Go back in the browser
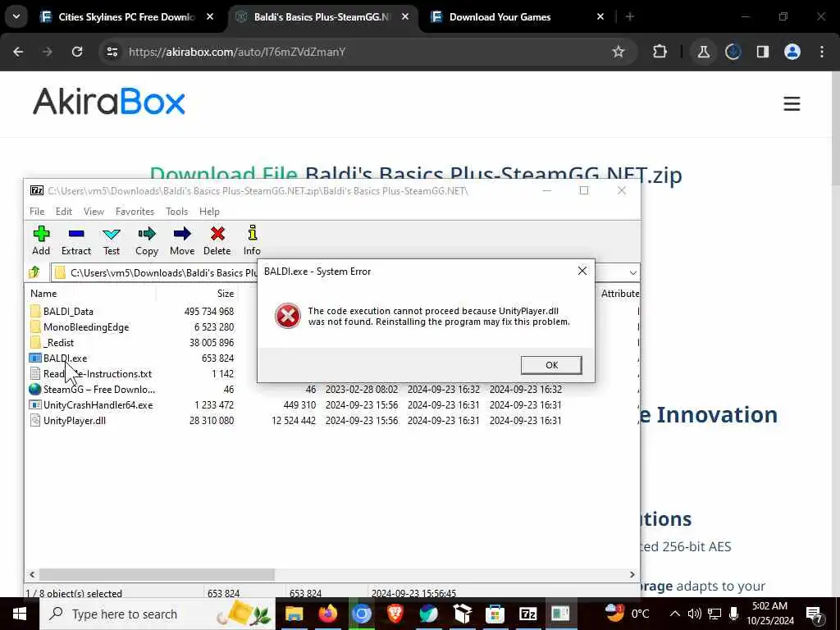The image size is (840, 630). coord(18,52)
